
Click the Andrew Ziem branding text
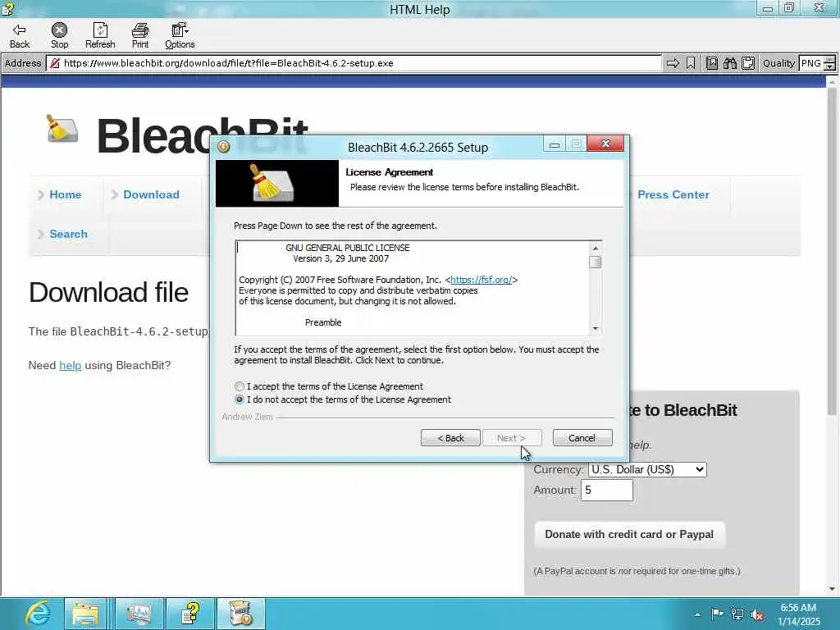coord(247,417)
